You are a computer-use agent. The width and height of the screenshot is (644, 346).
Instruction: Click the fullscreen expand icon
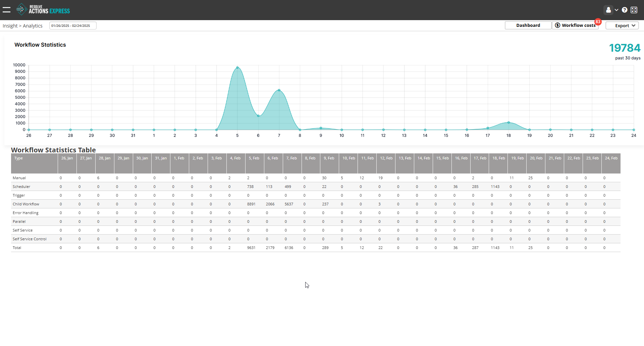pos(634,10)
